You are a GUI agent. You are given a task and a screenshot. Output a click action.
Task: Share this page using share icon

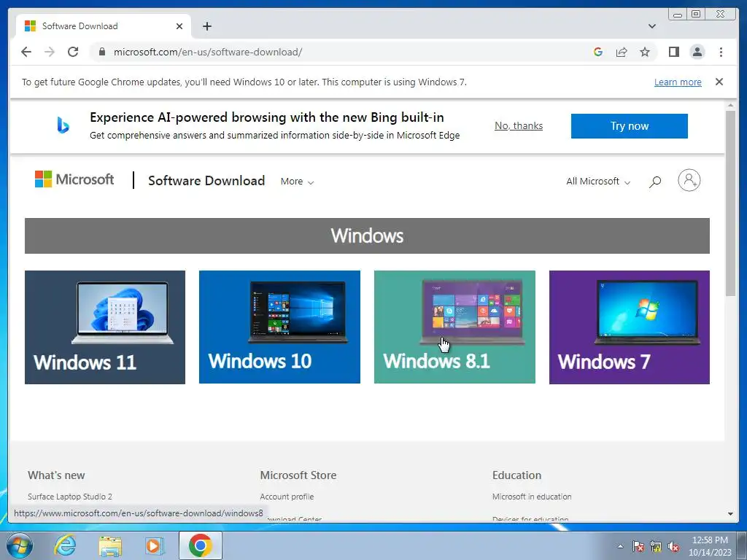[622, 52]
